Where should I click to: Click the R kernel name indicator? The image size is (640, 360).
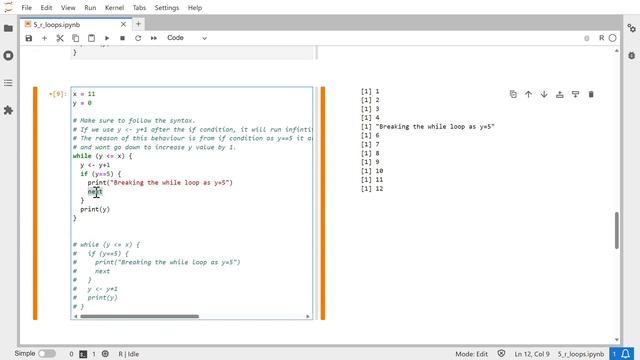tap(601, 38)
